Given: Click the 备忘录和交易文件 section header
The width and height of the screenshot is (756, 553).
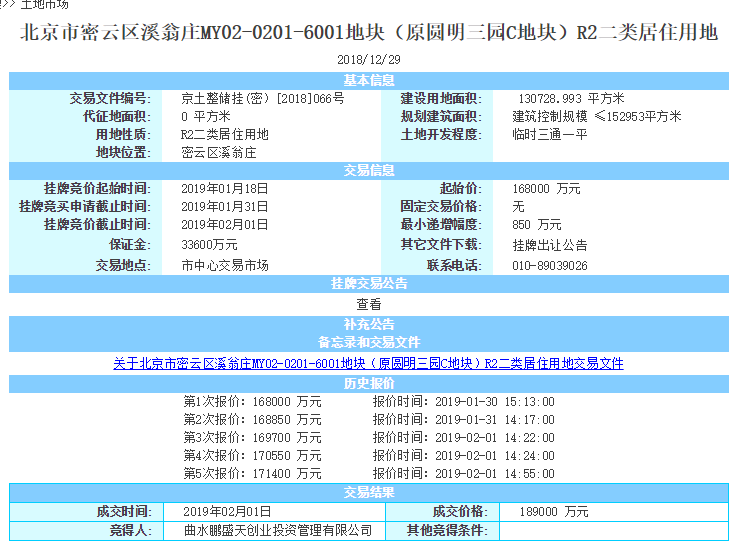Looking at the screenshot, I should pos(369,342).
